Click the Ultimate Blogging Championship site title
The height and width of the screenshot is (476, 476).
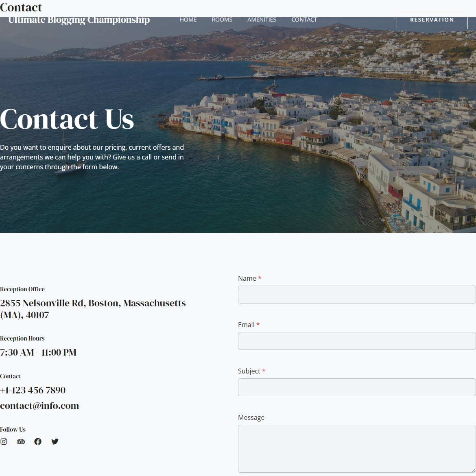pos(79,20)
